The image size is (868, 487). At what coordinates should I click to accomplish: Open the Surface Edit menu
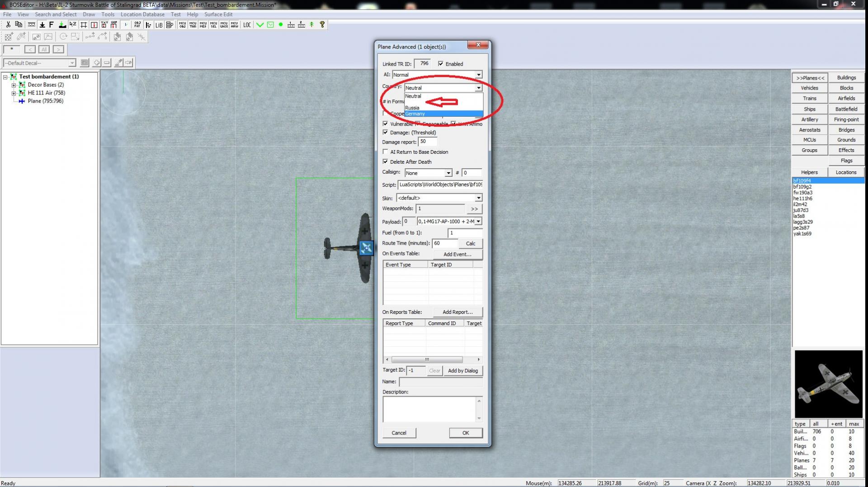(218, 14)
